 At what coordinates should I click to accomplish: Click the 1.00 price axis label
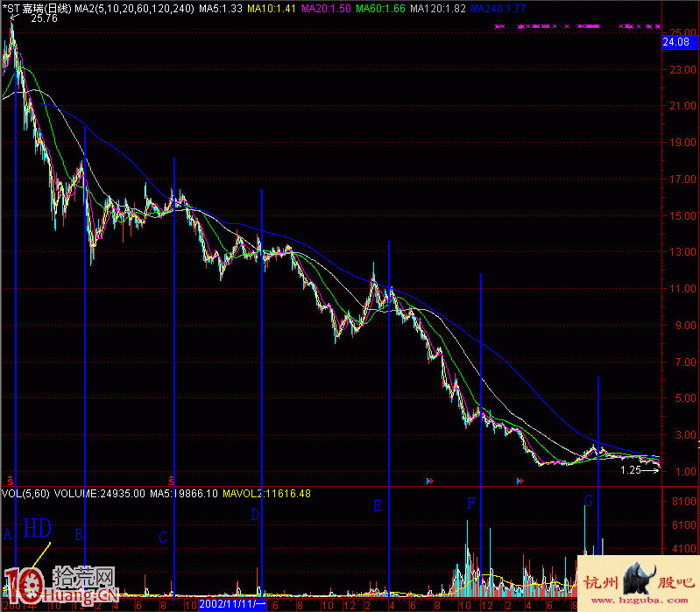pyautogui.click(x=685, y=470)
